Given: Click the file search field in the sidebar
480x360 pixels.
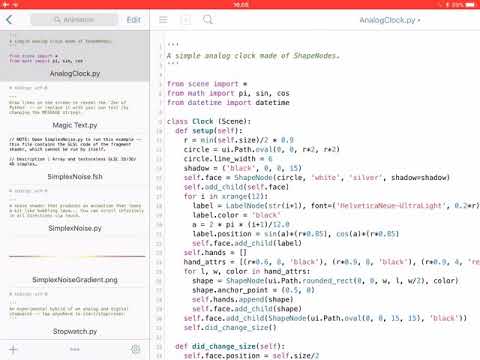Looking at the screenshot, I should pyautogui.click(x=74, y=20).
